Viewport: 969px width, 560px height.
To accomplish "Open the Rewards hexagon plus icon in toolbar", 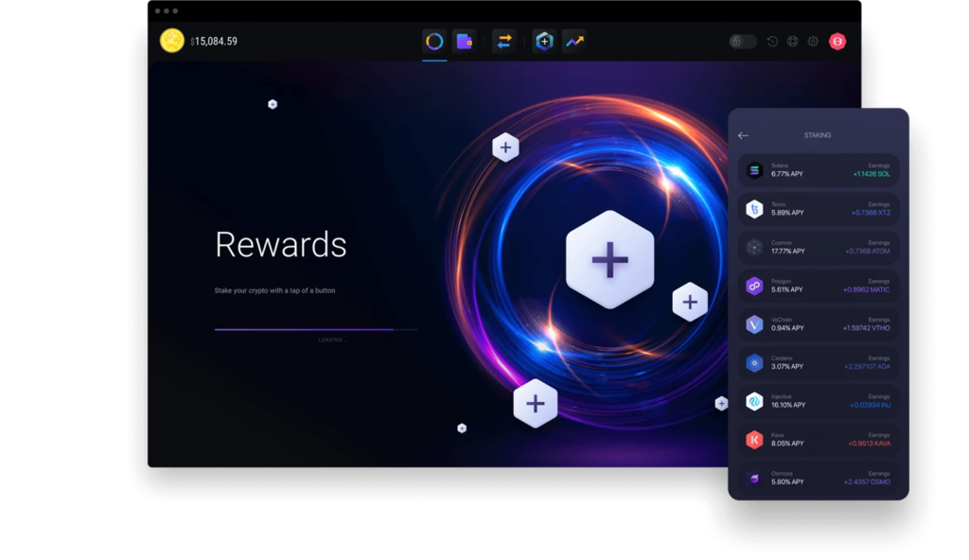I will point(543,42).
